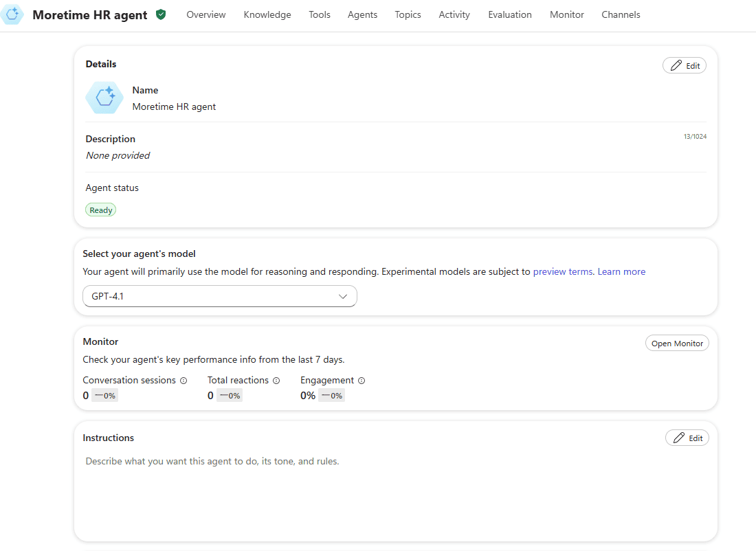Click the Moretime HR agent page title
756x551 pixels.
click(x=89, y=15)
